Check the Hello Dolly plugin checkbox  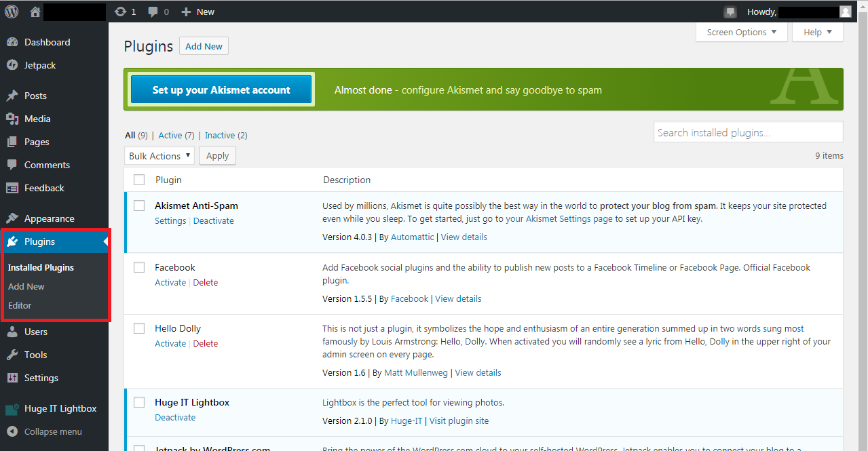click(139, 328)
